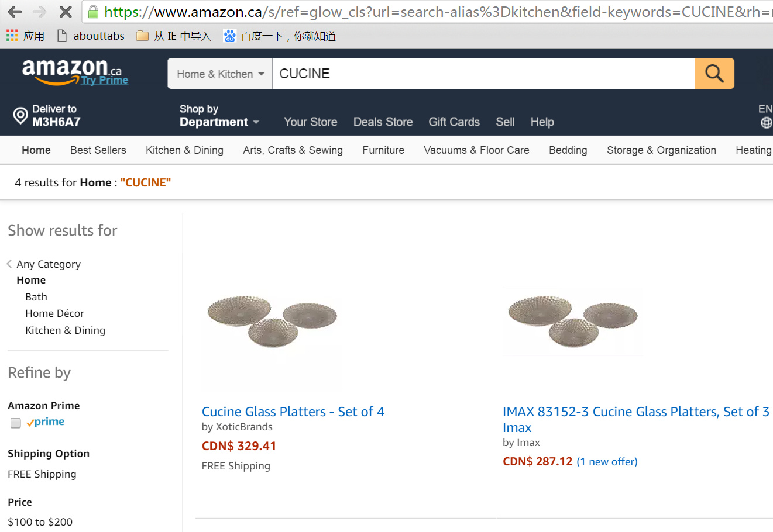
Task: Click the orange search magnifier button
Action: (714, 74)
